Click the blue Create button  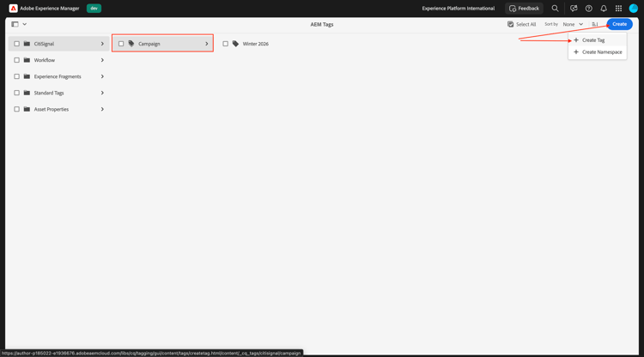point(619,24)
